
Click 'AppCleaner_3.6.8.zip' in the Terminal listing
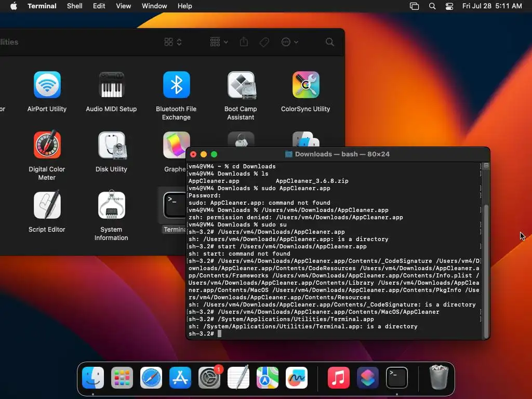[x=312, y=181]
